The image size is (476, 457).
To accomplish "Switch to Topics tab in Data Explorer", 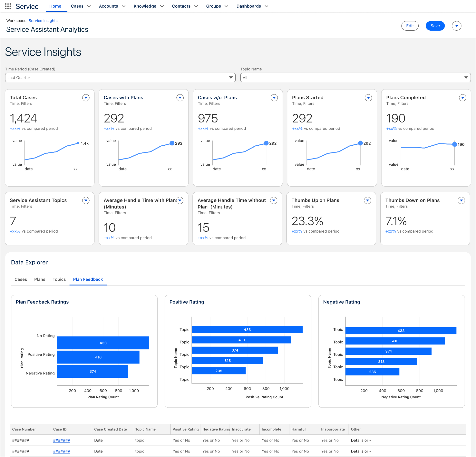I will tap(59, 280).
